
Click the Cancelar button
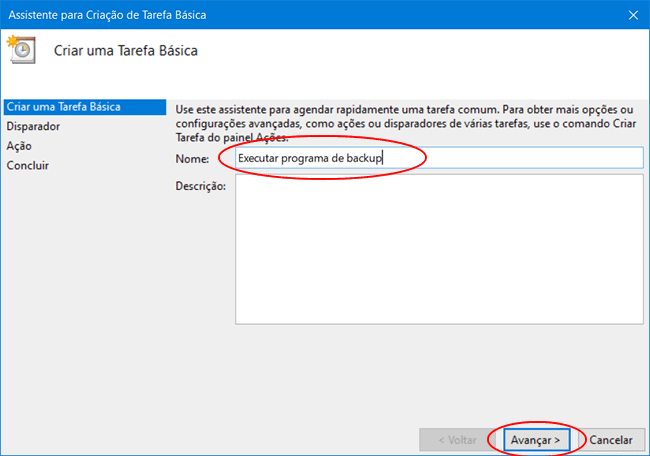click(x=610, y=439)
